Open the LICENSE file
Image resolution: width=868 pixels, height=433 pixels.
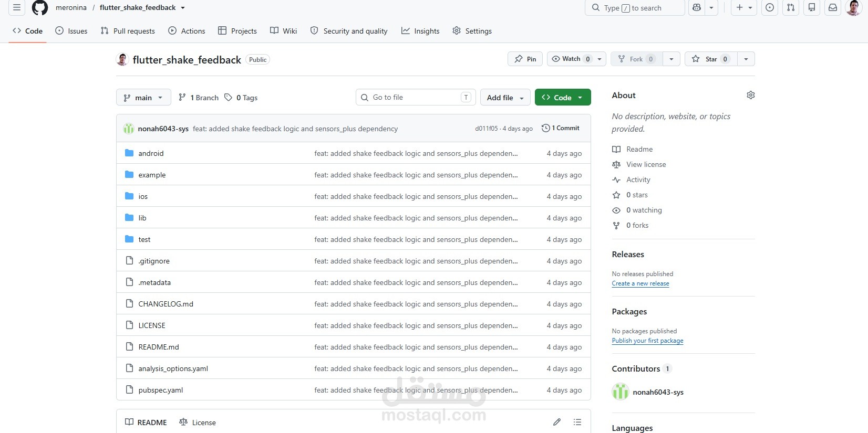[152, 325]
